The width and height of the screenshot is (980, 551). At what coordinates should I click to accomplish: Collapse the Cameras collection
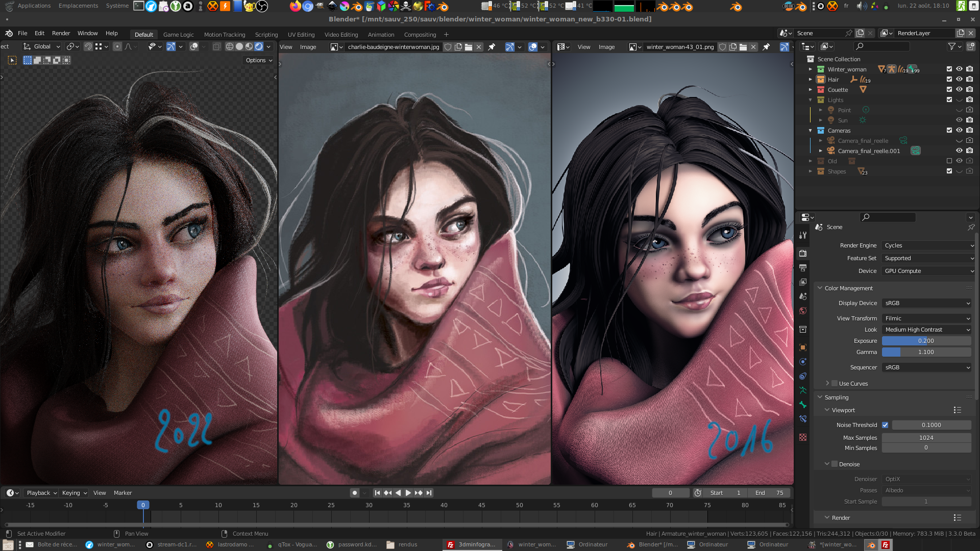click(x=810, y=131)
